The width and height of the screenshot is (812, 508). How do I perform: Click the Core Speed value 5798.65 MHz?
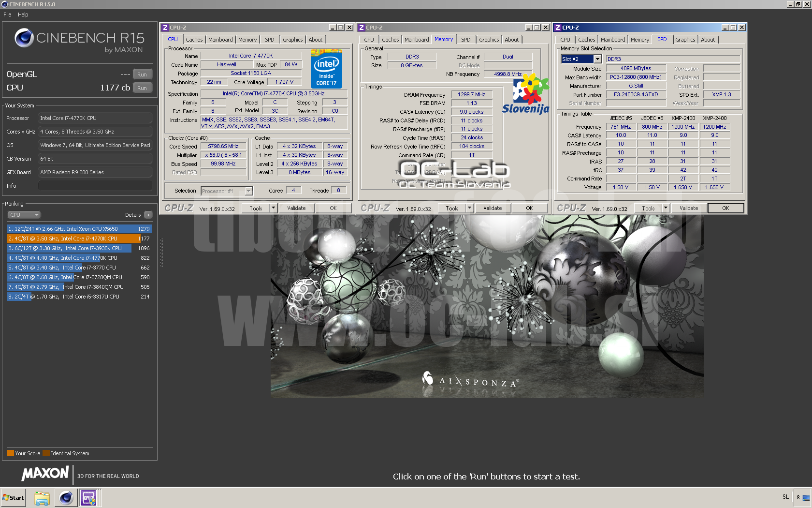click(223, 146)
